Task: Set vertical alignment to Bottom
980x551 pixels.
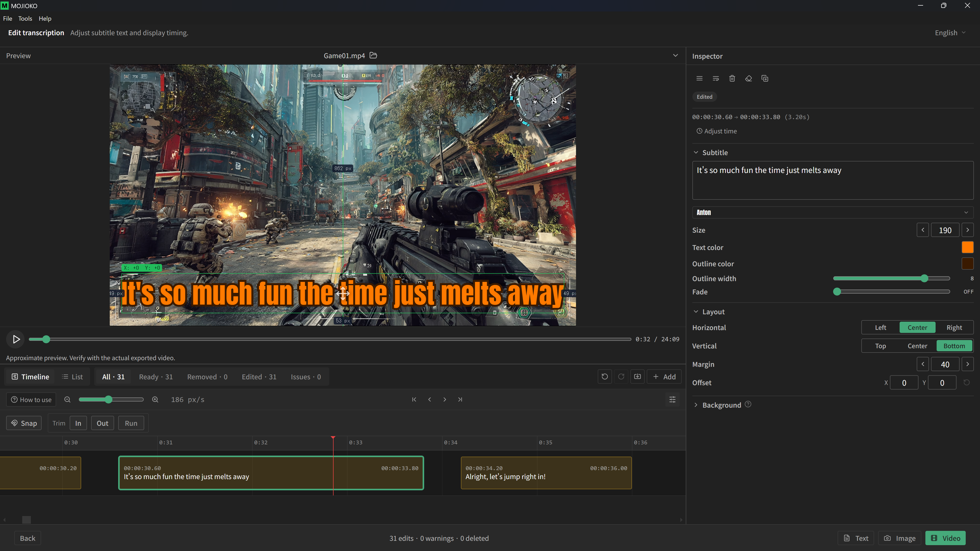Action: (x=954, y=346)
